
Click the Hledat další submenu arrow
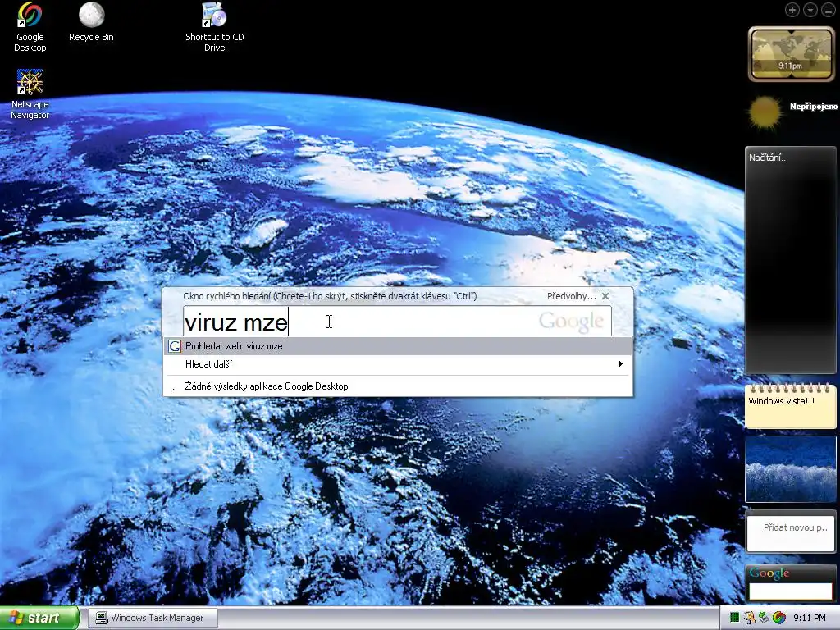620,364
